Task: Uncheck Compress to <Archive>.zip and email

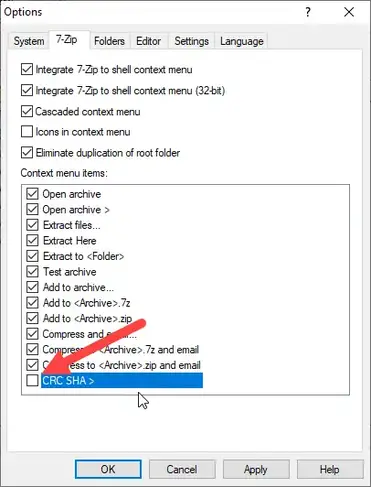Action: coord(32,365)
